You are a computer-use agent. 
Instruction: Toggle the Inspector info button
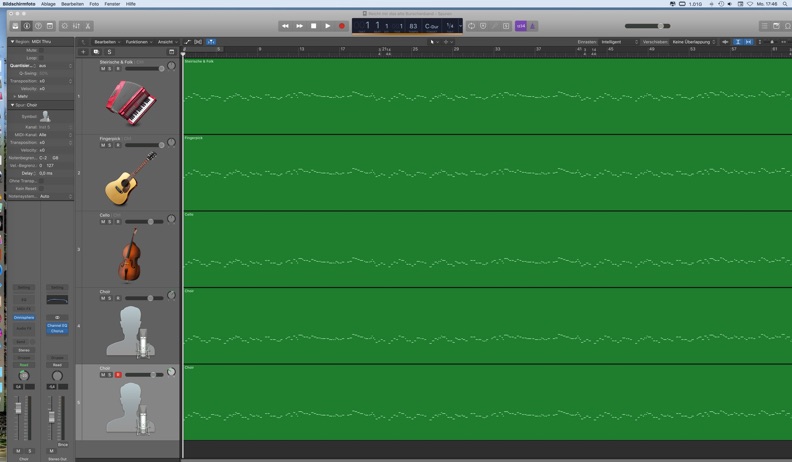coord(27,26)
